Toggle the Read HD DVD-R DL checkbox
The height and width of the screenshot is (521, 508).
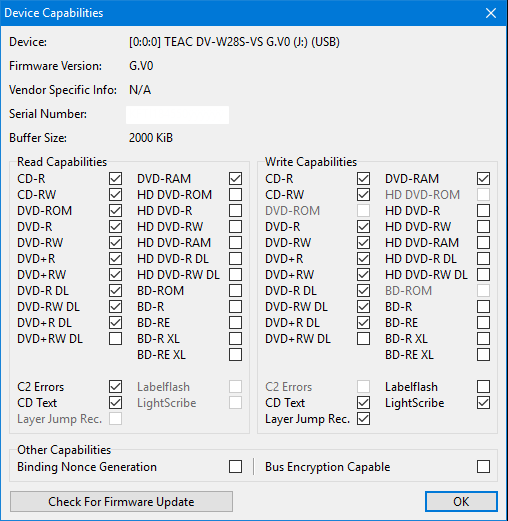coord(235,259)
